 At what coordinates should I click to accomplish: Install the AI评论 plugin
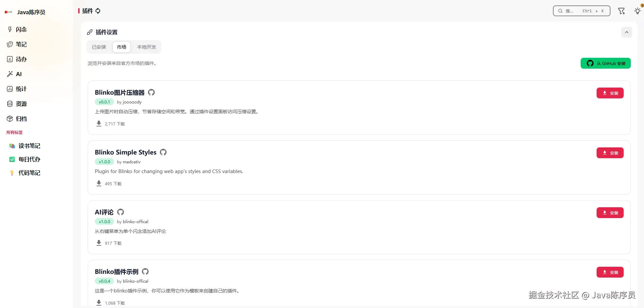point(610,213)
